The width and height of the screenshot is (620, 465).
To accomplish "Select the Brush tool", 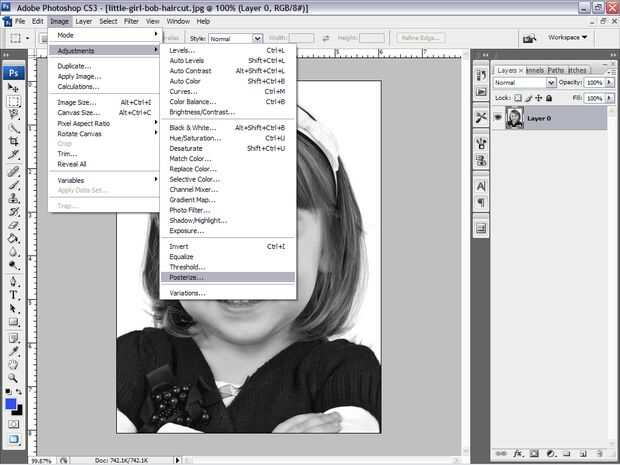I will (13, 185).
